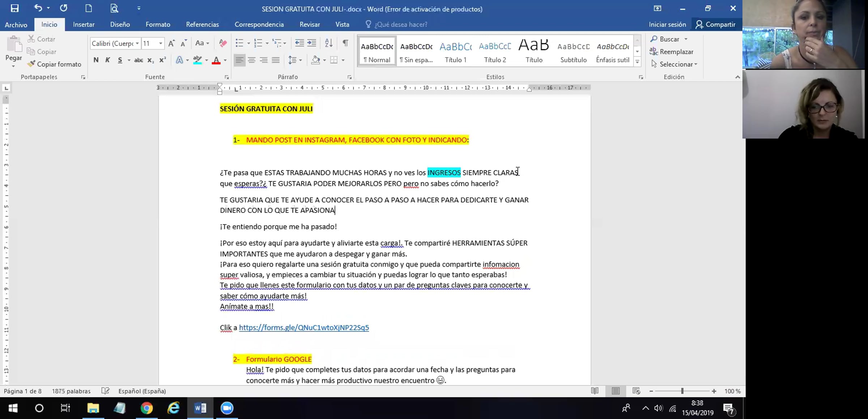This screenshot has height=419, width=868.
Task: Toggle strikethrough abc formatting
Action: pos(138,60)
